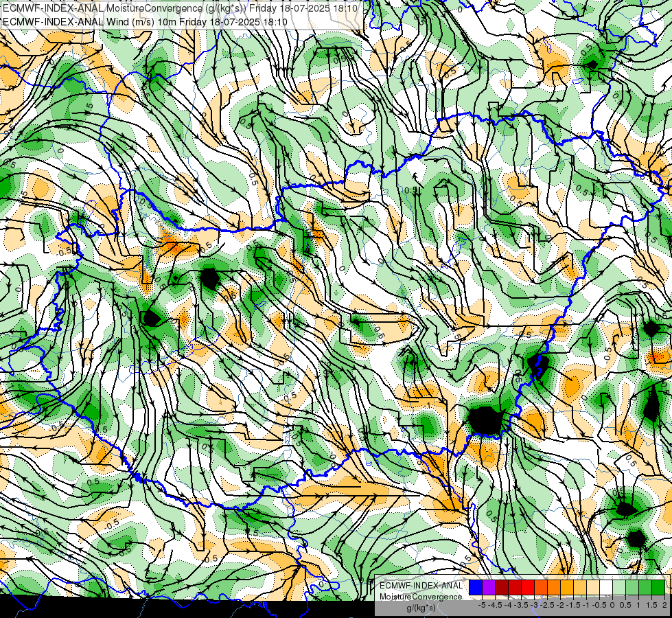Select the dark red swatch between -4.5 and -4
The image size is (672, 618).
502,587
